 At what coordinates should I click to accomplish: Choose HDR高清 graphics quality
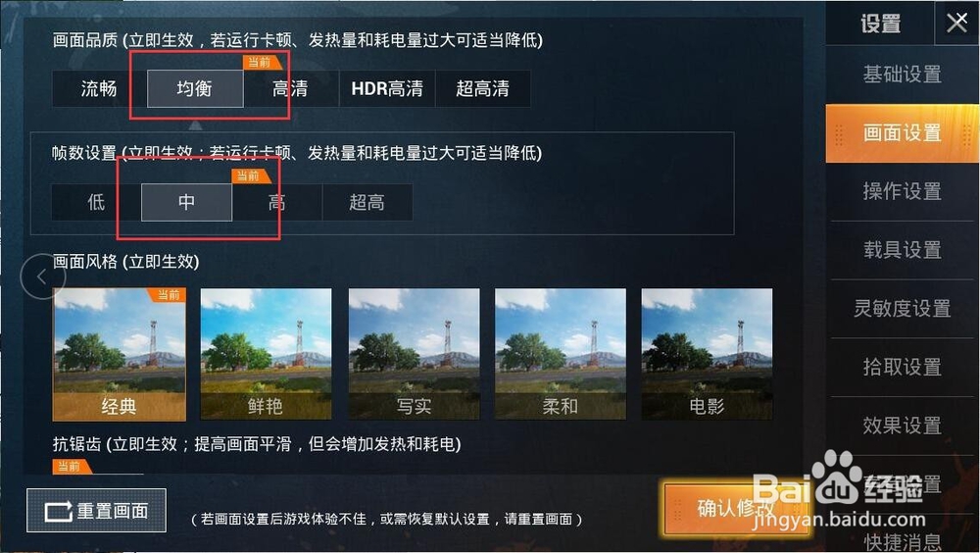[x=387, y=89]
